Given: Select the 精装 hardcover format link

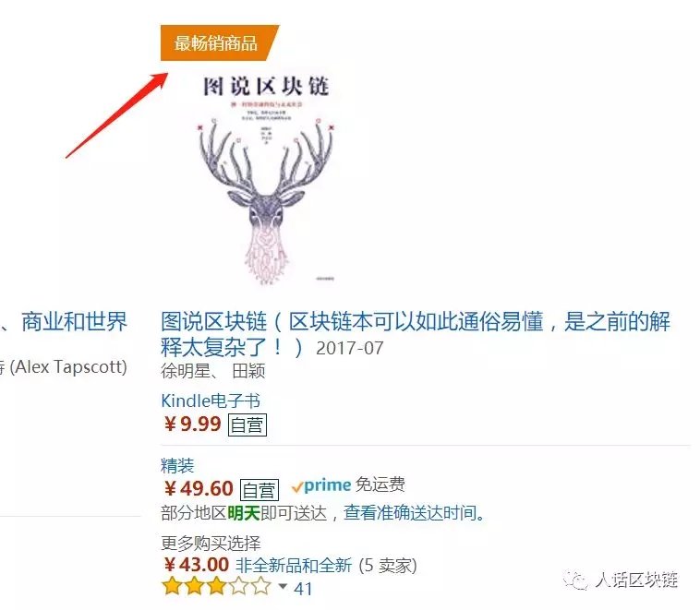Looking at the screenshot, I should coord(177,466).
